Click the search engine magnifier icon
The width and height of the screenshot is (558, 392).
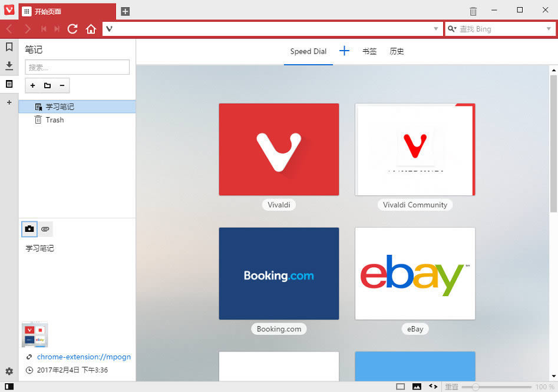coord(452,29)
